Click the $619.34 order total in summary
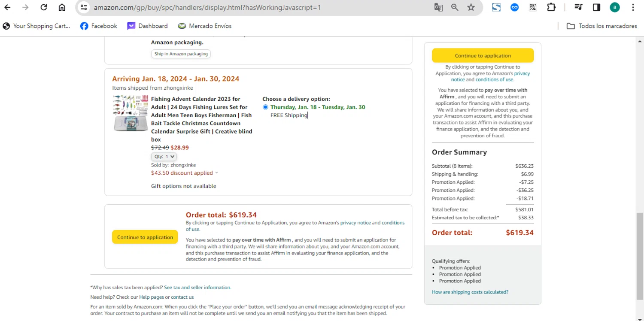The image size is (644, 321). coord(519,233)
